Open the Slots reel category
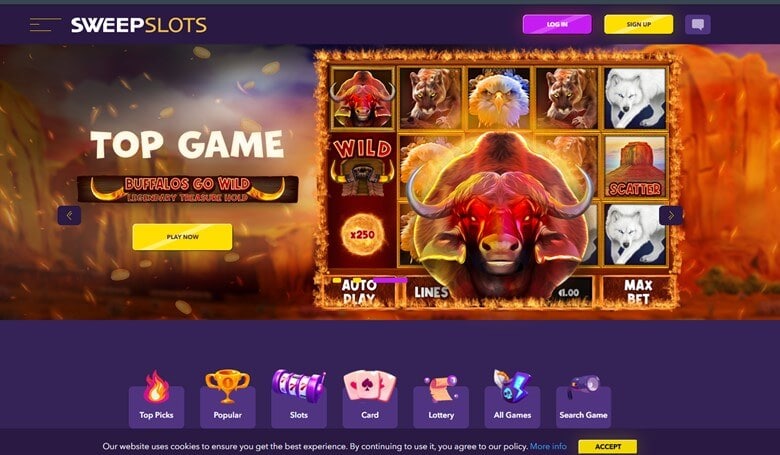The height and width of the screenshot is (455, 780). 299,399
